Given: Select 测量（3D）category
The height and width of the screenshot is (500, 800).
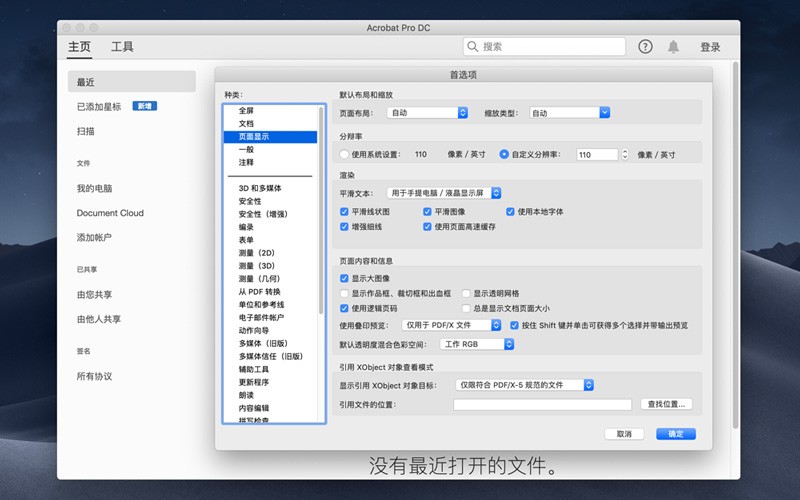Looking at the screenshot, I should (x=257, y=266).
